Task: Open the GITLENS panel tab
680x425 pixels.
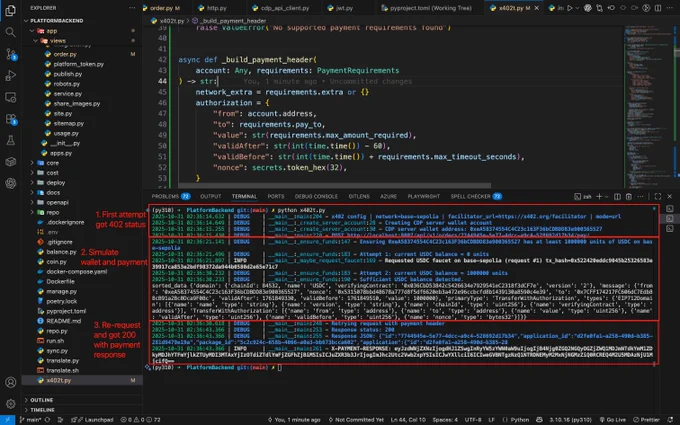Action: click(359, 196)
